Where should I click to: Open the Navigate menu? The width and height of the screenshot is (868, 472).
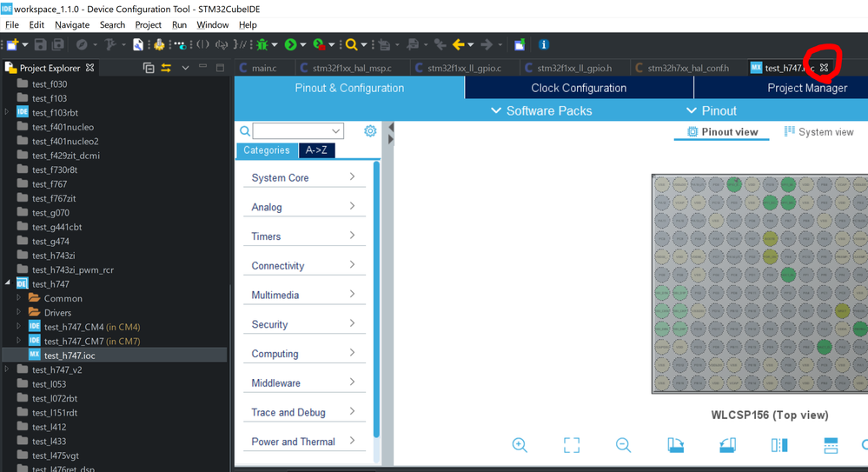72,25
